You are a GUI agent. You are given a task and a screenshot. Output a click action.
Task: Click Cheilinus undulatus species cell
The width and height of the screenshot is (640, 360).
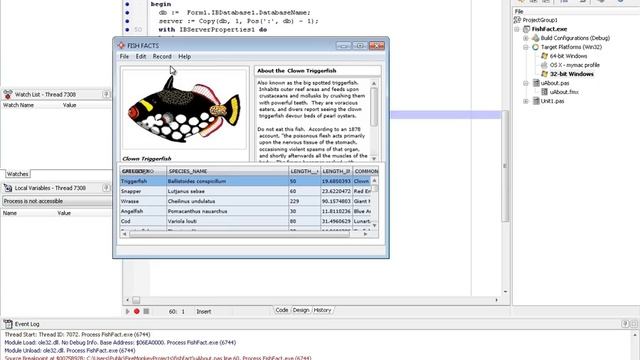point(227,201)
